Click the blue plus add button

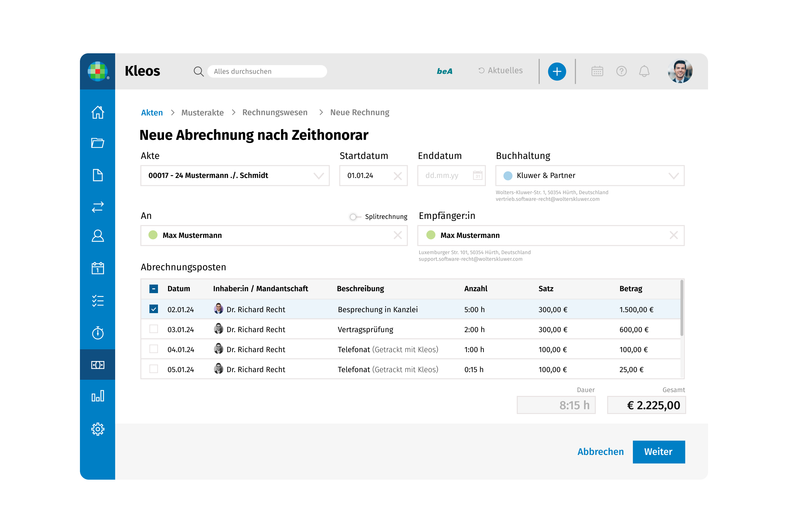click(557, 72)
